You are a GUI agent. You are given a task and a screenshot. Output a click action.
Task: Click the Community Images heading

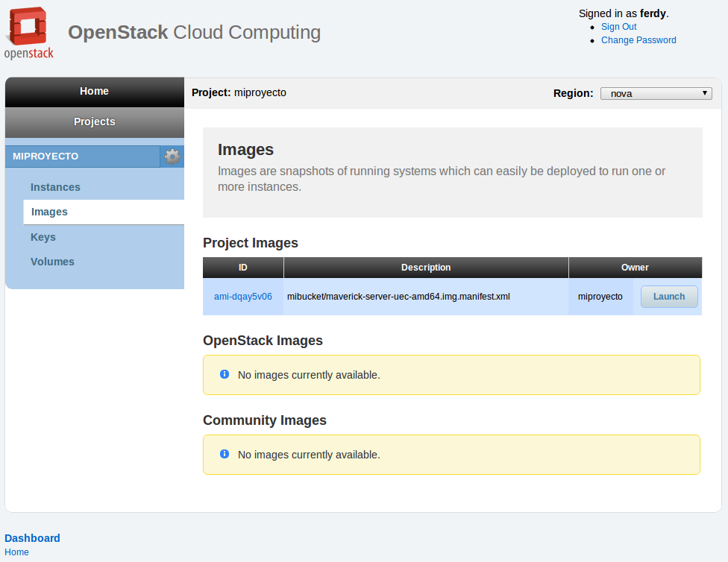(265, 420)
